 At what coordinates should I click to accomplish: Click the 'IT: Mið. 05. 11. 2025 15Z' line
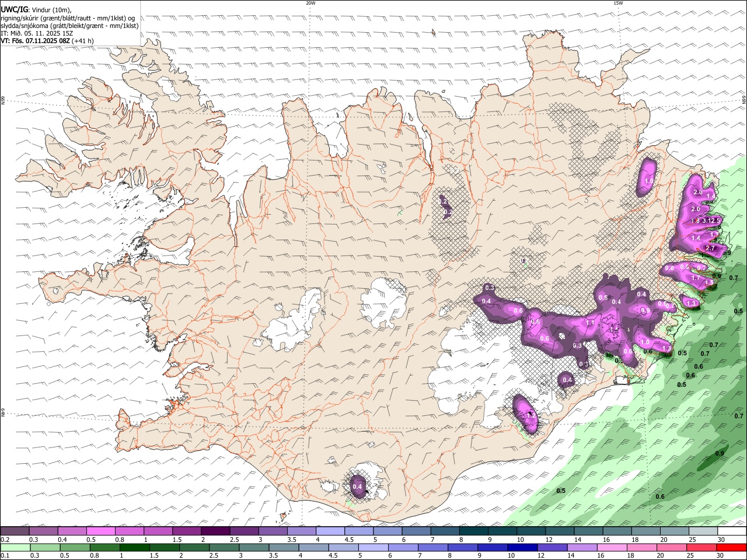click(x=37, y=33)
